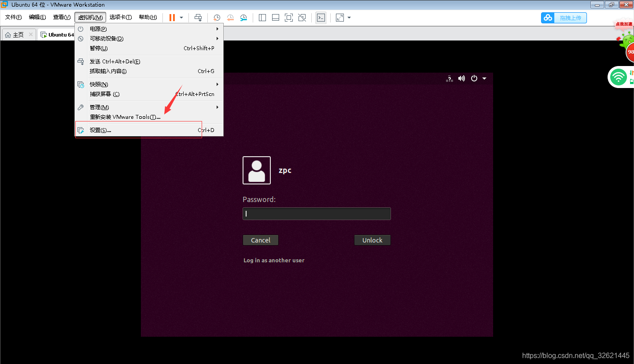Screen dimensions: 634x364
Task: Open 设置(S)... from the menu
Action: [149, 130]
